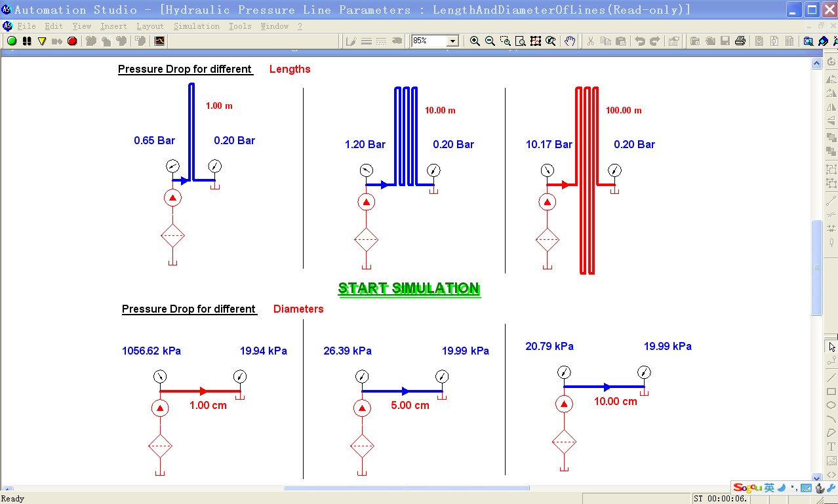Screen dimensions: 838x504
Task: Click the print icon
Action: (740, 41)
